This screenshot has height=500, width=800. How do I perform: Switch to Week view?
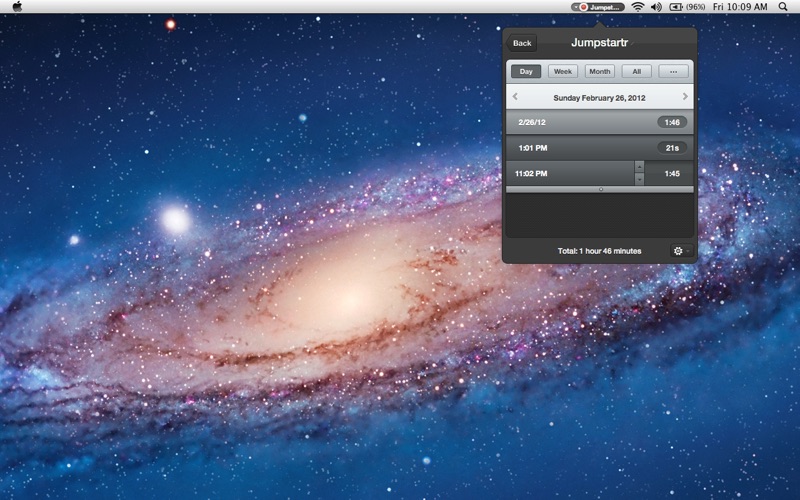click(563, 71)
